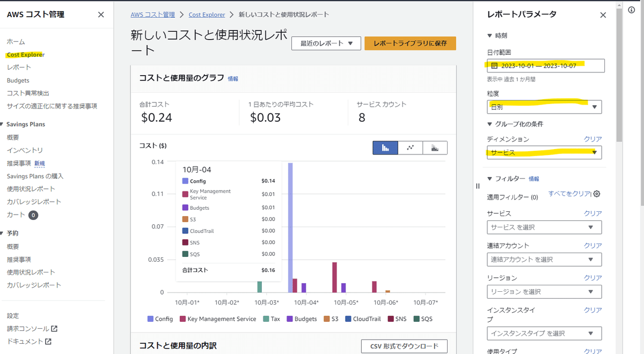Click the tall Config bar for 10月-04
This screenshot has width=644, height=354.
point(290,227)
